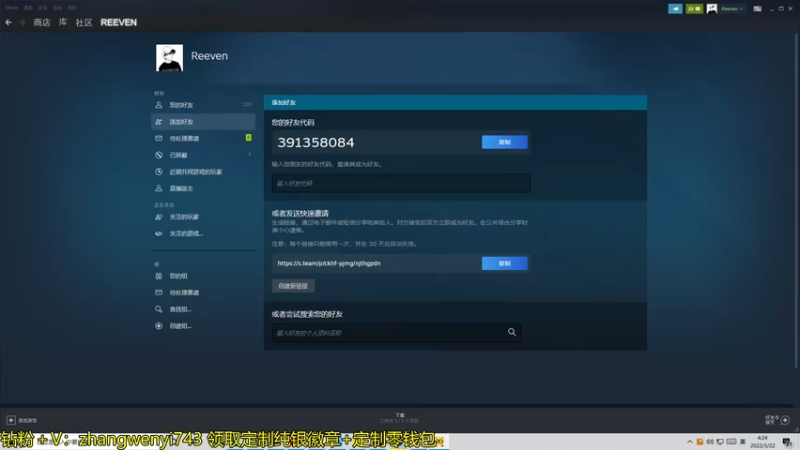Open 创建组 create group
This screenshot has height=450, width=800.
click(x=203, y=326)
